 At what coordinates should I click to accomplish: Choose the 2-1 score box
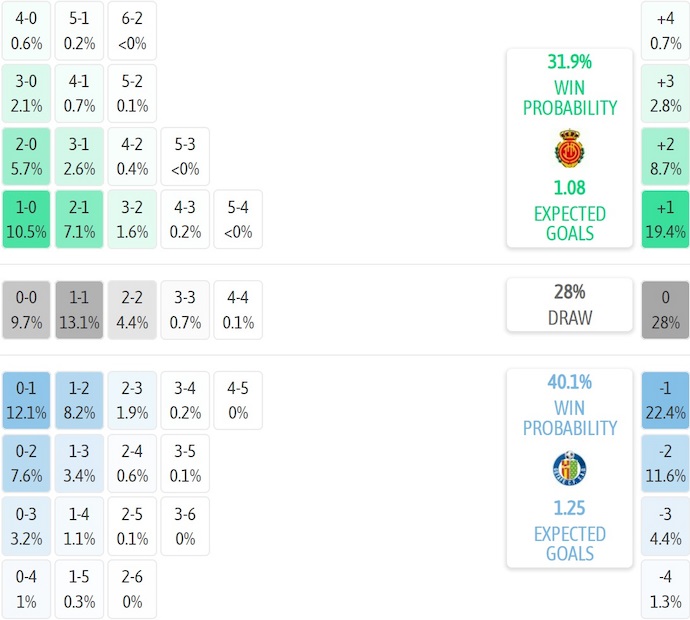coord(79,220)
